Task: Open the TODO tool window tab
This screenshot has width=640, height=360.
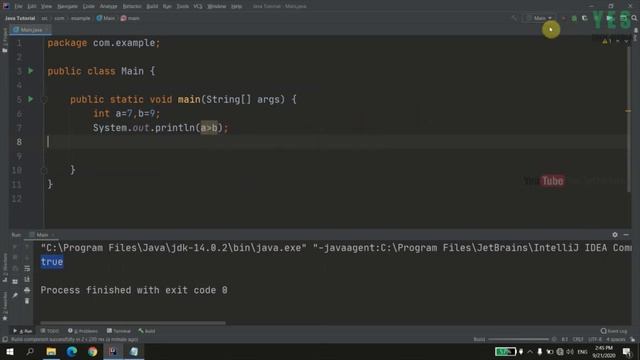Action: pos(50,331)
